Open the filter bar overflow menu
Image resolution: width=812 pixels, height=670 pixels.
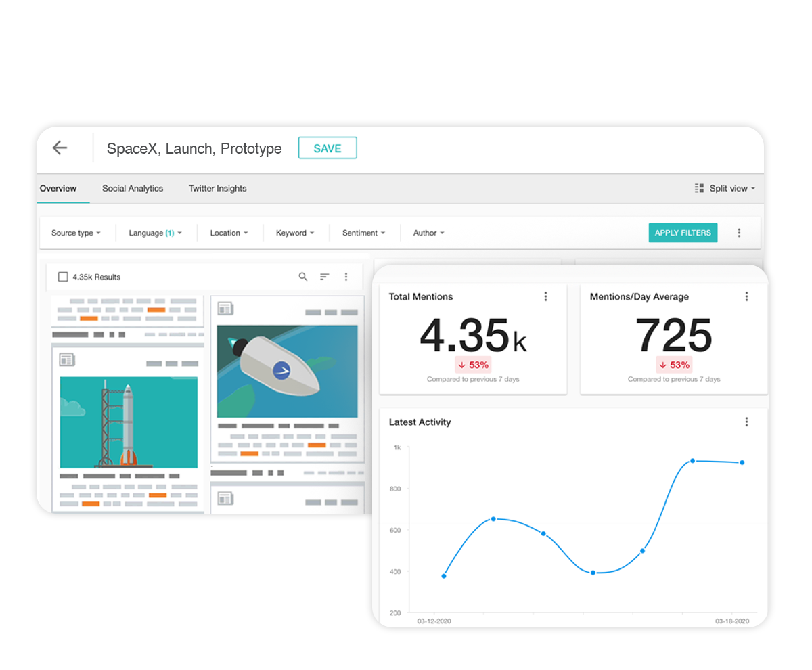(x=739, y=233)
